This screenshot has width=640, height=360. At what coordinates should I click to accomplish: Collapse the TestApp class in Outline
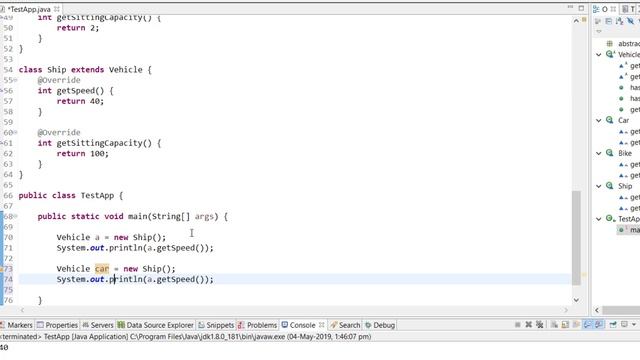[599, 219]
